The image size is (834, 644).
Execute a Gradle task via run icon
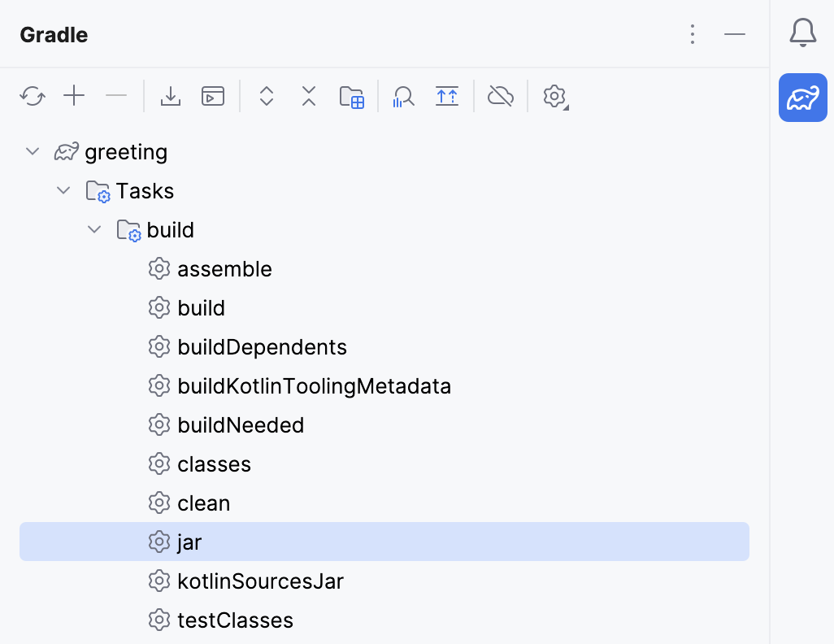point(213,96)
